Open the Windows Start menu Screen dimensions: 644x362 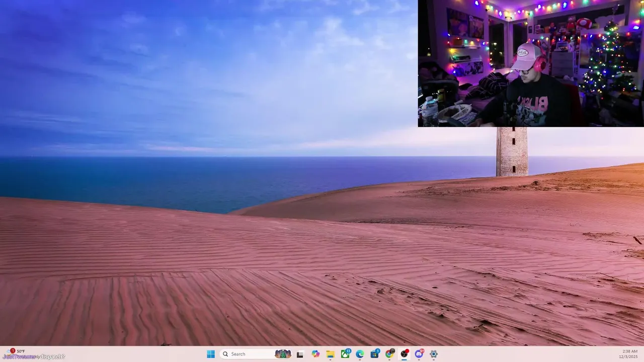(x=211, y=354)
